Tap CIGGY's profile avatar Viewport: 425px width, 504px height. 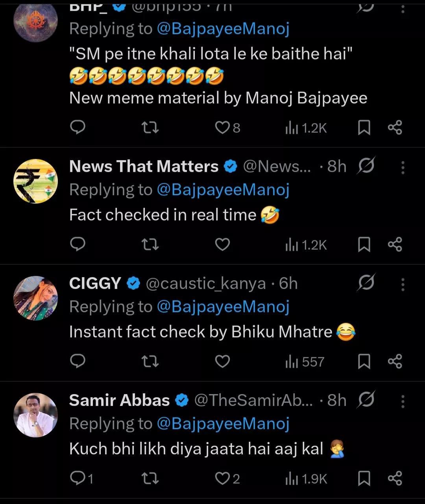point(36,298)
